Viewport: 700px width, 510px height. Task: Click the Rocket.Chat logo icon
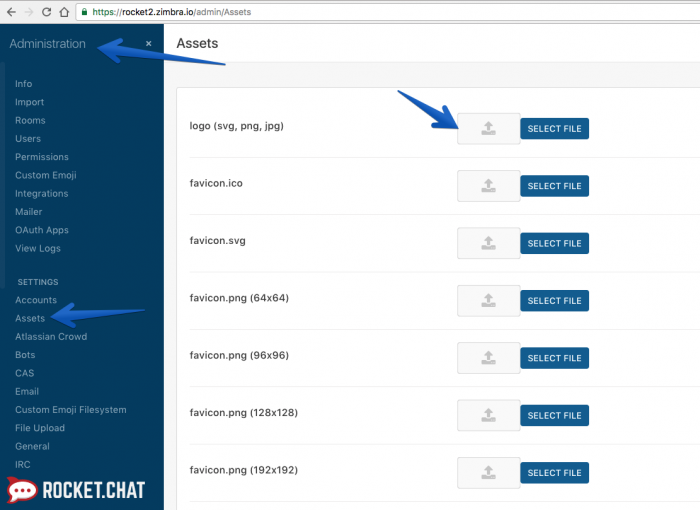[x=22, y=490]
